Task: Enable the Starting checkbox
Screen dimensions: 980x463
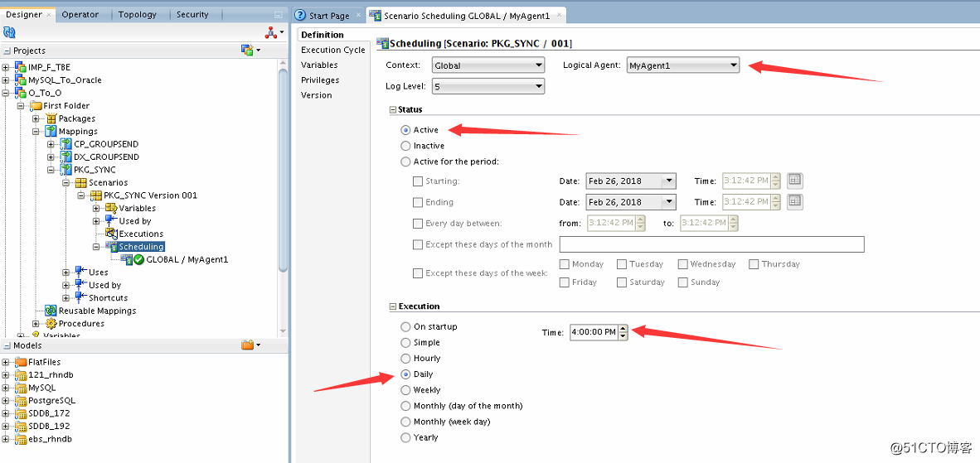Action: click(x=418, y=181)
